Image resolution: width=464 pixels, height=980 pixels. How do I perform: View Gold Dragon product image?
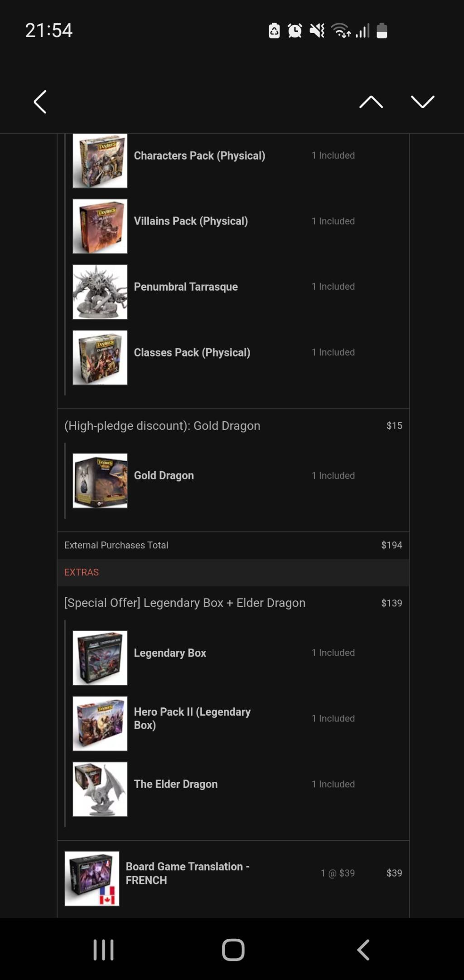click(x=100, y=481)
